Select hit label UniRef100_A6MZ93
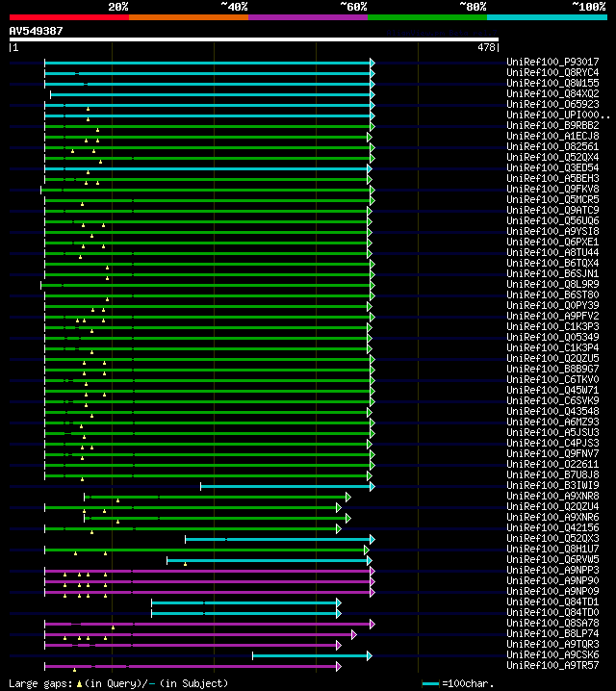The width and height of the screenshot is (616, 691). [552, 422]
